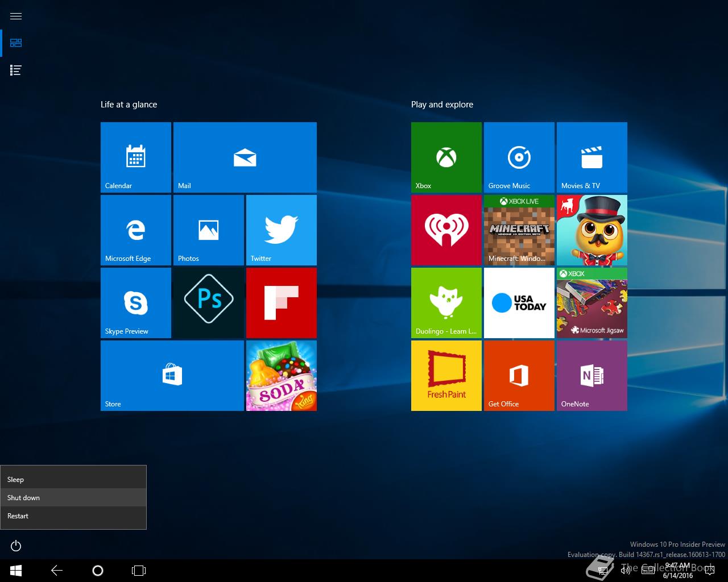Select Sleep from power menu

pos(73,480)
